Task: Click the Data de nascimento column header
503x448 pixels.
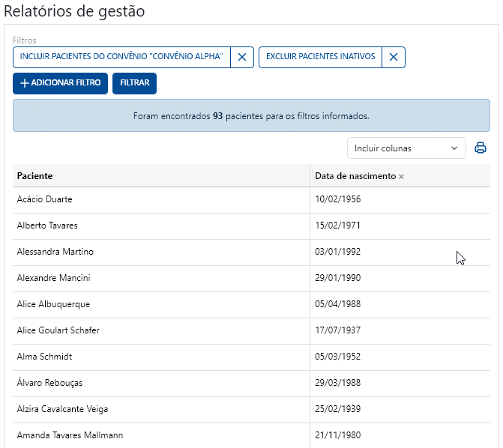Action: click(355, 176)
